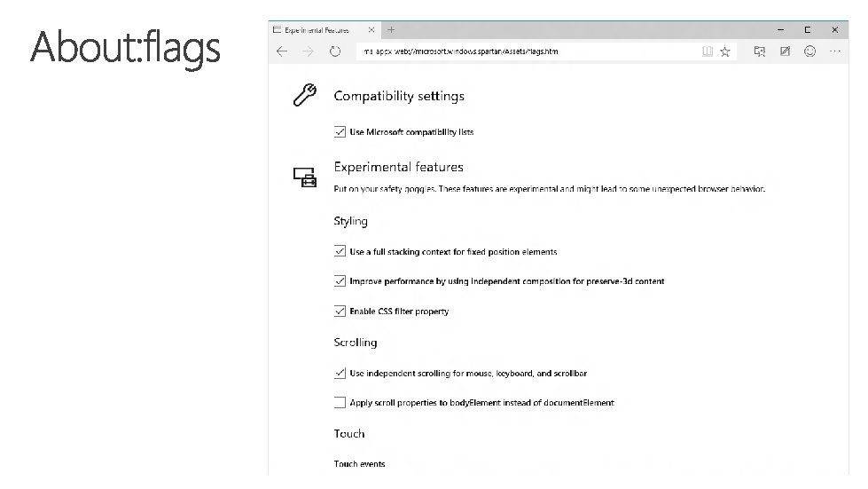Uncheck Use Microsoft compatibility lists
This screenshot has height=489, width=868.
click(x=340, y=132)
